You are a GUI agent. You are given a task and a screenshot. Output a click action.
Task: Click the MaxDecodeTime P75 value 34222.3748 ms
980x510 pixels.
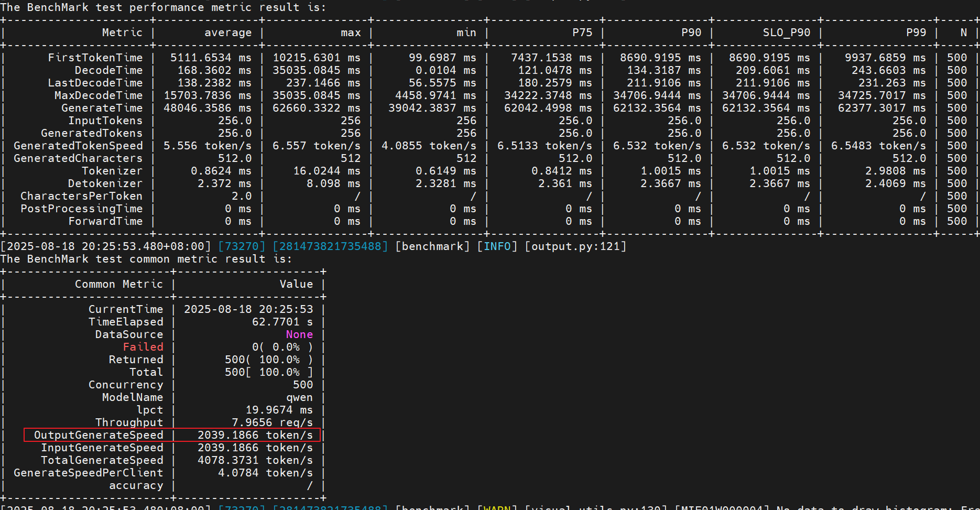[548, 95]
